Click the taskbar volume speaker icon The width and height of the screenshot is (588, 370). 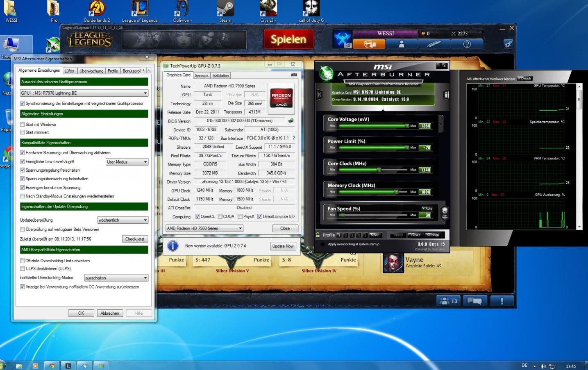(x=543, y=366)
